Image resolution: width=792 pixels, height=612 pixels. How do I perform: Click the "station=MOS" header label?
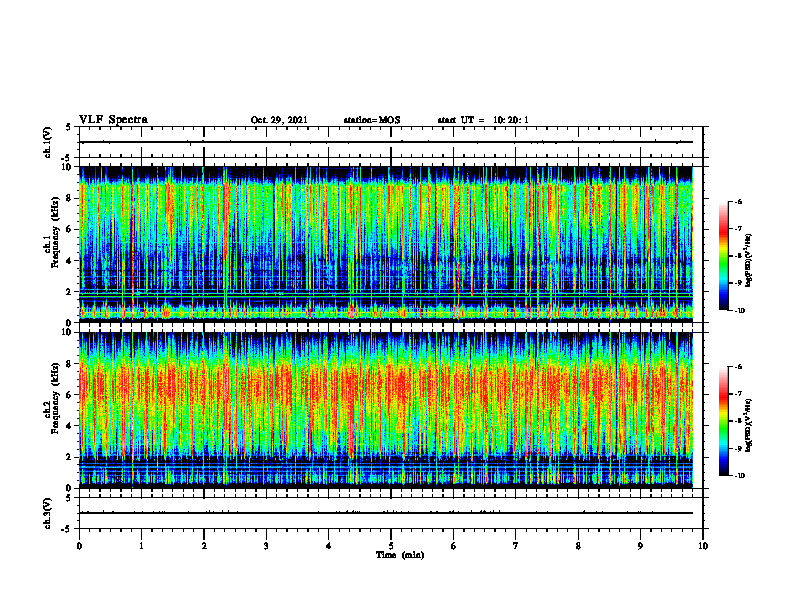tap(372, 120)
